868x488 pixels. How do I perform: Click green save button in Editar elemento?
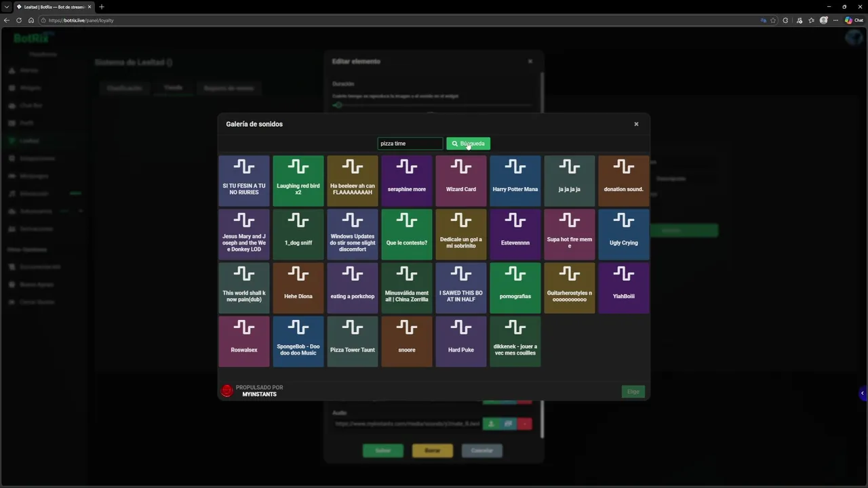(383, 451)
